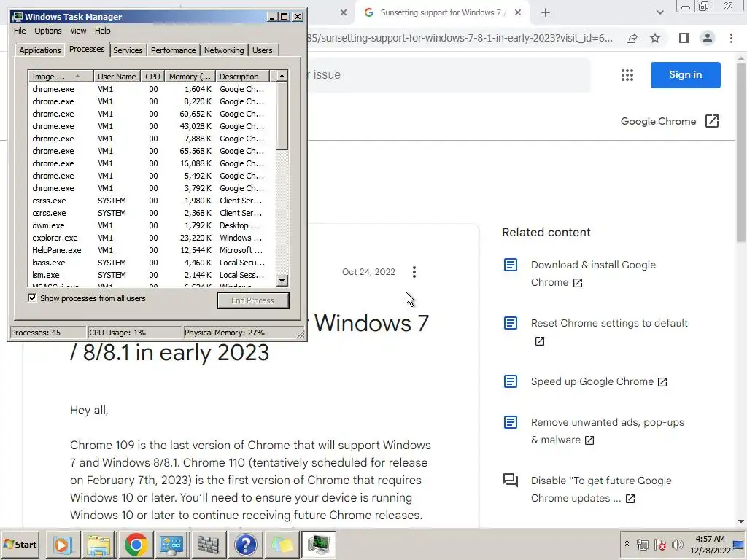The image size is (747, 560).
Task: Open Chrome tab search dropdown chevron
Action: [x=659, y=12]
